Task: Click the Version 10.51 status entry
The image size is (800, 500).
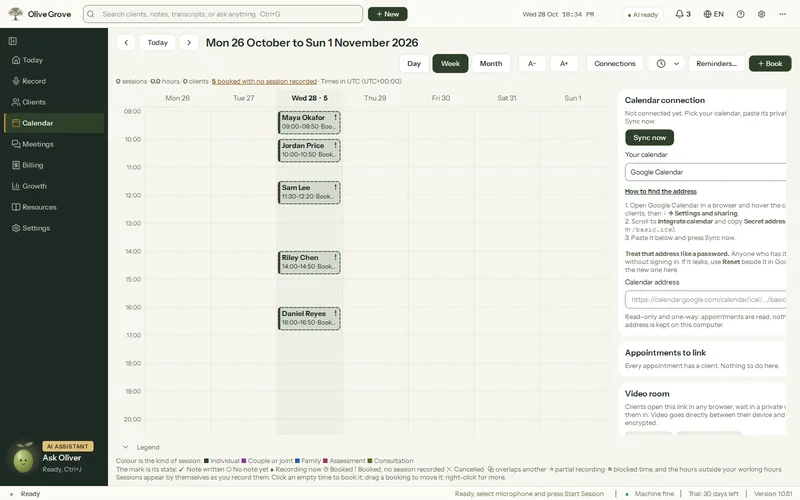Action: point(773,494)
